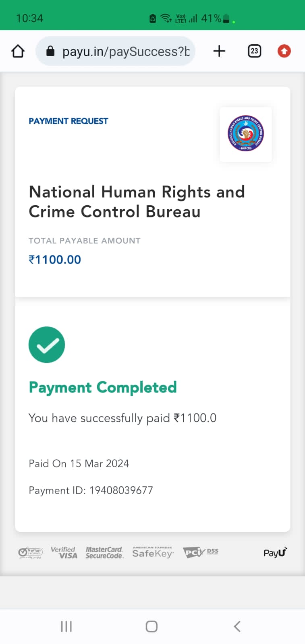Image resolution: width=305 pixels, height=644 pixels.
Task: Tap the PAYMENT REQUEST heading
Action: pyautogui.click(x=68, y=121)
